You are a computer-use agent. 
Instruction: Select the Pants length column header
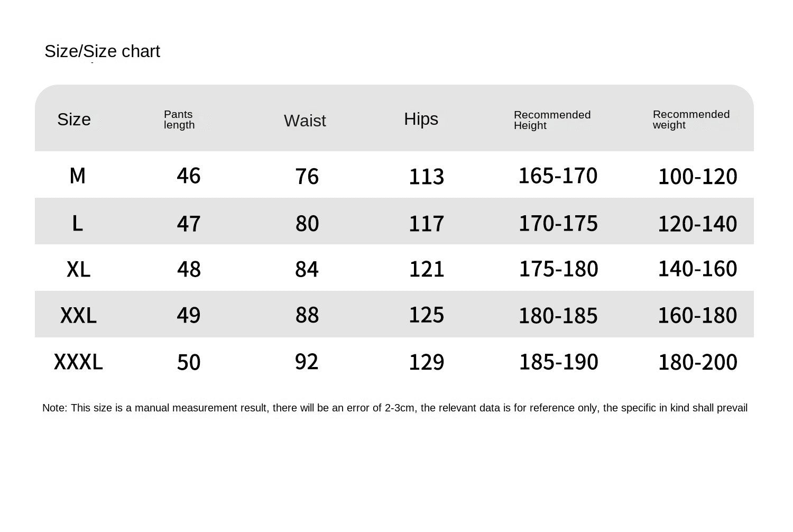pos(179,120)
